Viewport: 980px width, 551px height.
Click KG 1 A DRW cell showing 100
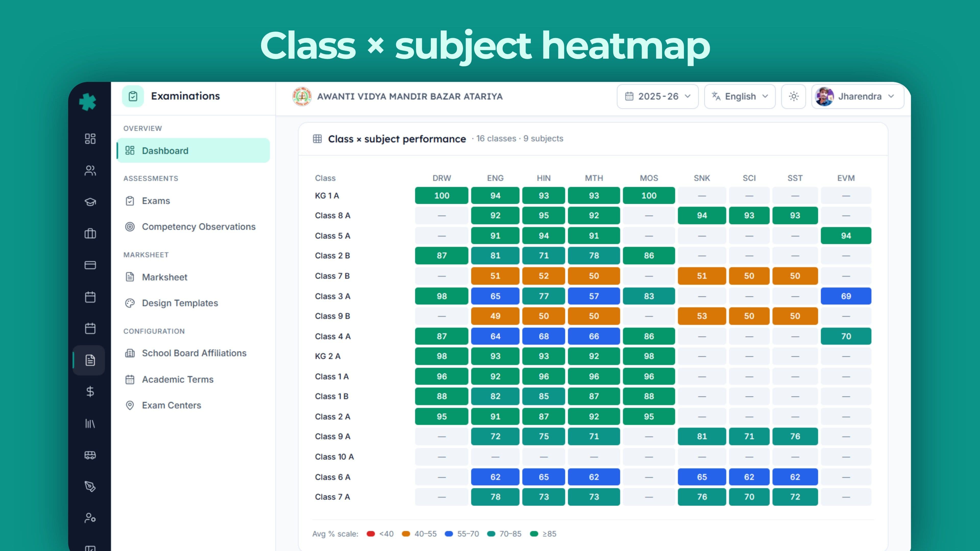441,195
